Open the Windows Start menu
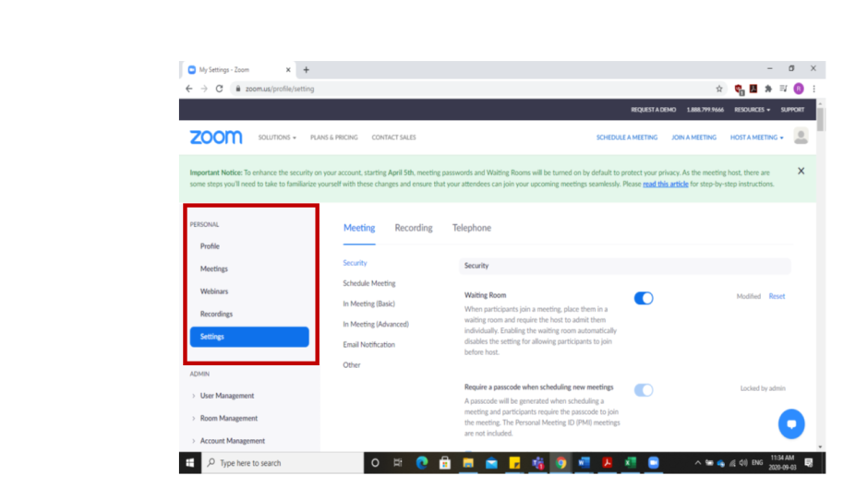This screenshot has height=488, width=868. [190, 462]
